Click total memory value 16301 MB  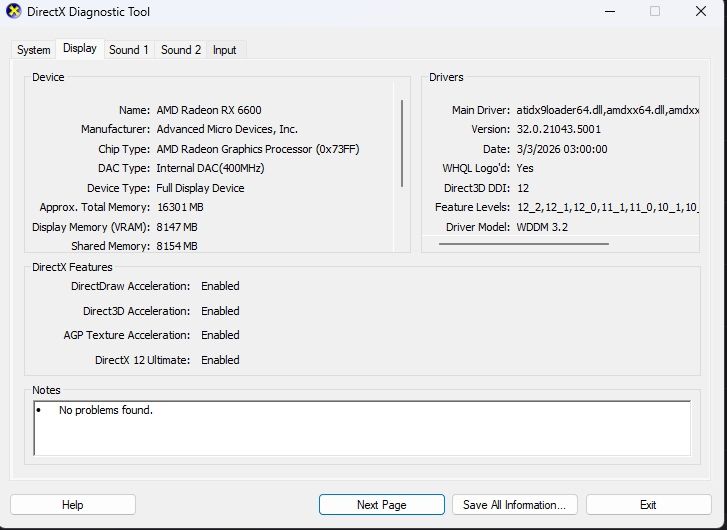(180, 207)
